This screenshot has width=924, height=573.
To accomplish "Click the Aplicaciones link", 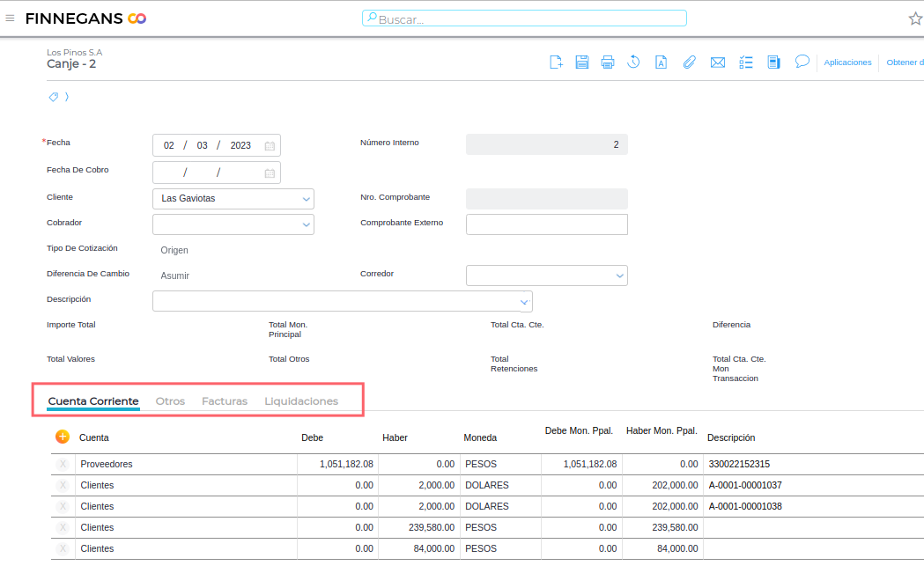I will 847,62.
